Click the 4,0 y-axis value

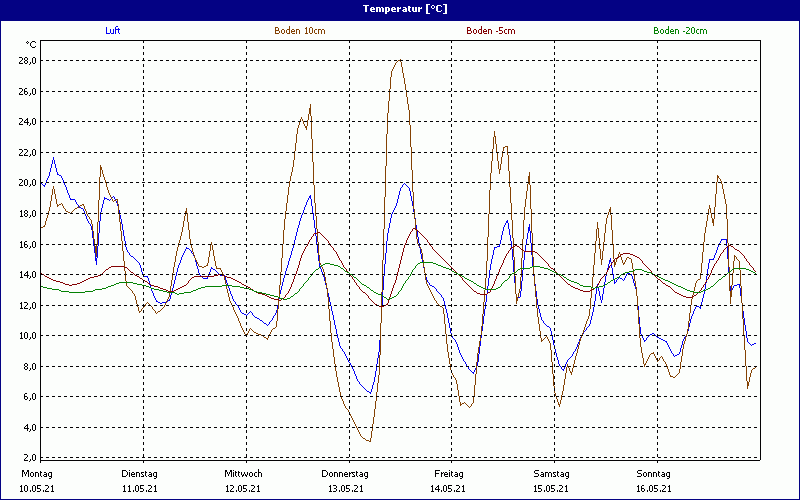pos(30,428)
